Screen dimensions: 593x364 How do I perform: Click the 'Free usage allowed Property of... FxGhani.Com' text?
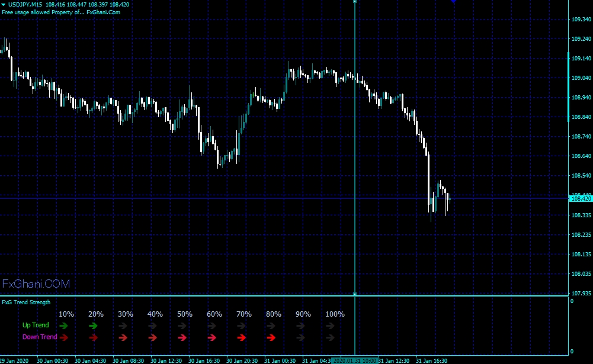(61, 12)
